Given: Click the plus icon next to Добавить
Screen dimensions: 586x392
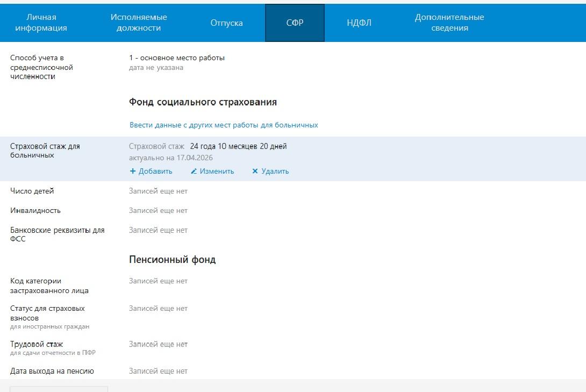Looking at the screenshot, I should pos(132,171).
